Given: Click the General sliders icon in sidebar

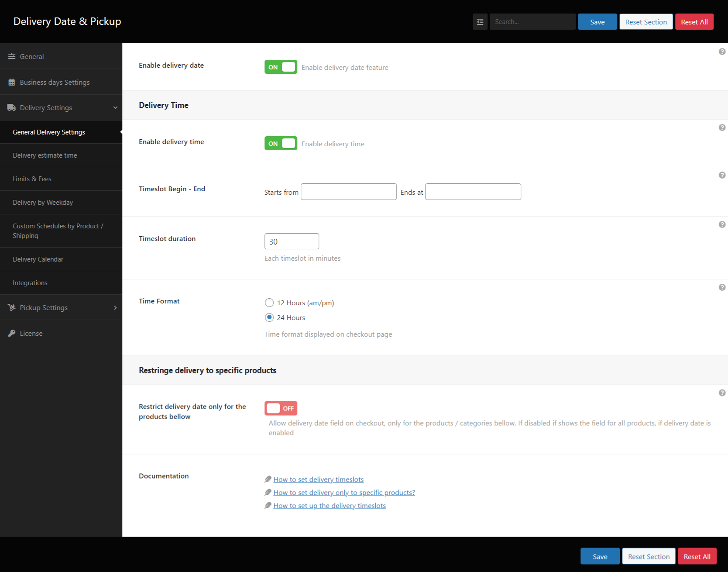Looking at the screenshot, I should (x=11, y=56).
